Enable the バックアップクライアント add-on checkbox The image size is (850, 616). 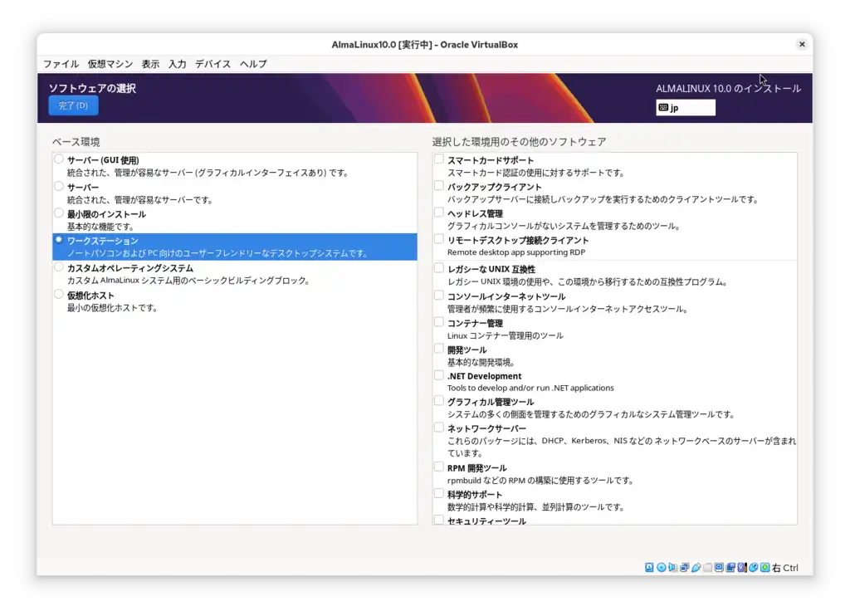[x=437, y=186]
